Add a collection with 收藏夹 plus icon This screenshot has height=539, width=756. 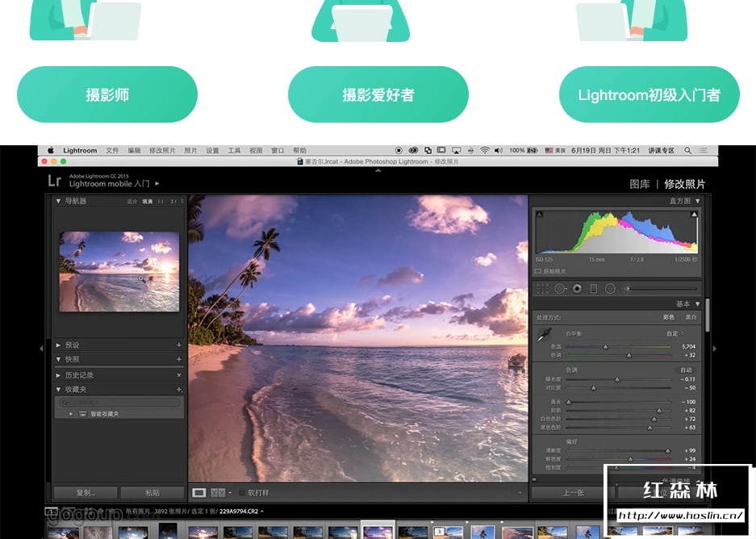[x=179, y=389]
